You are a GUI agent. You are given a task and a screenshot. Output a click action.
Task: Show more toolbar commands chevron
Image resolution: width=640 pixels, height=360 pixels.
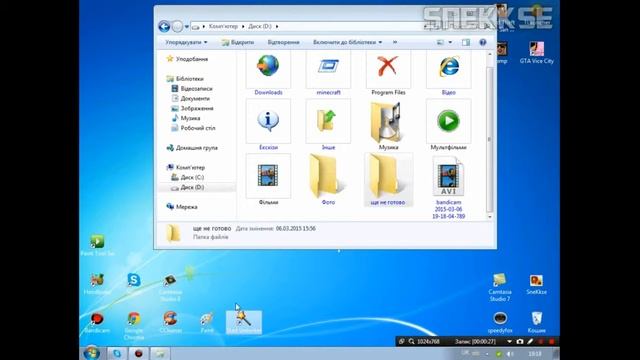point(395,42)
